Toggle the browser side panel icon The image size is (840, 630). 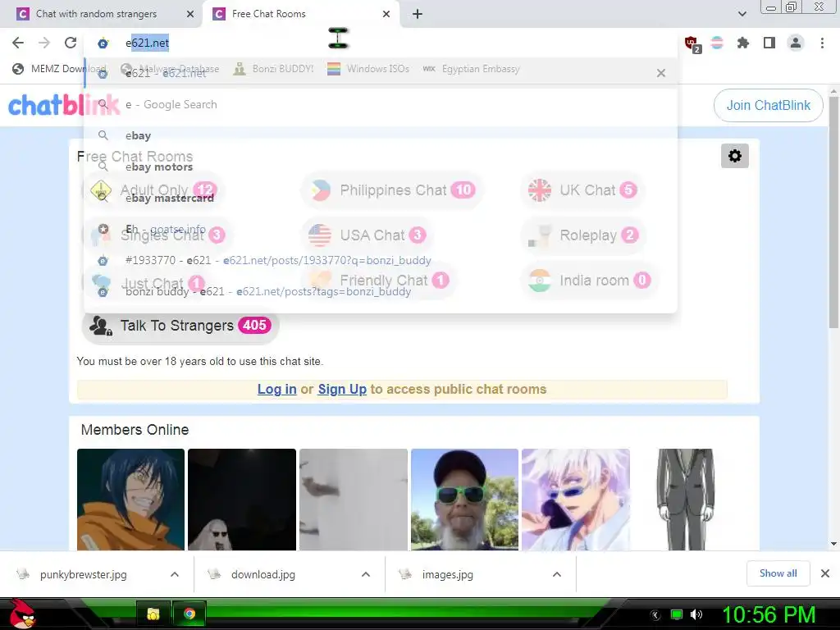(769, 43)
